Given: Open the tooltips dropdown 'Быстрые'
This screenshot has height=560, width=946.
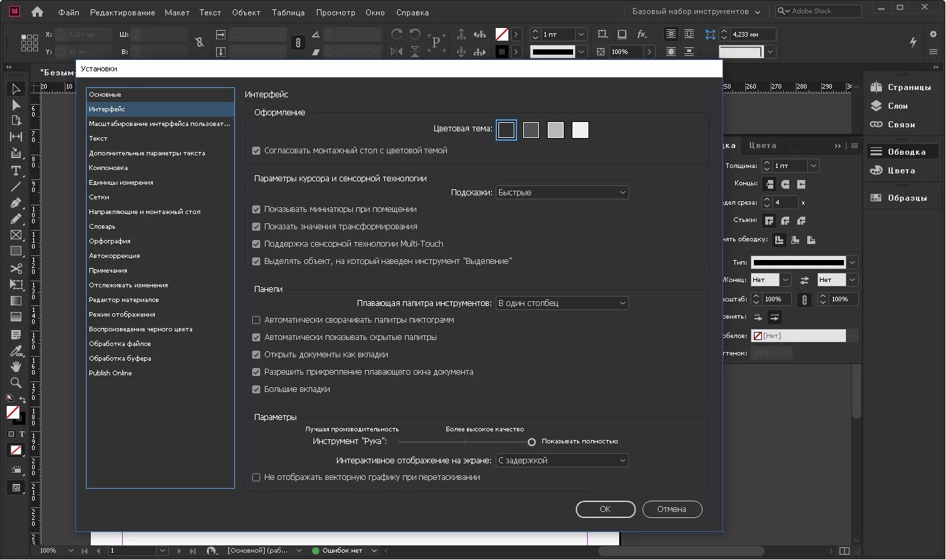Looking at the screenshot, I should [x=562, y=193].
